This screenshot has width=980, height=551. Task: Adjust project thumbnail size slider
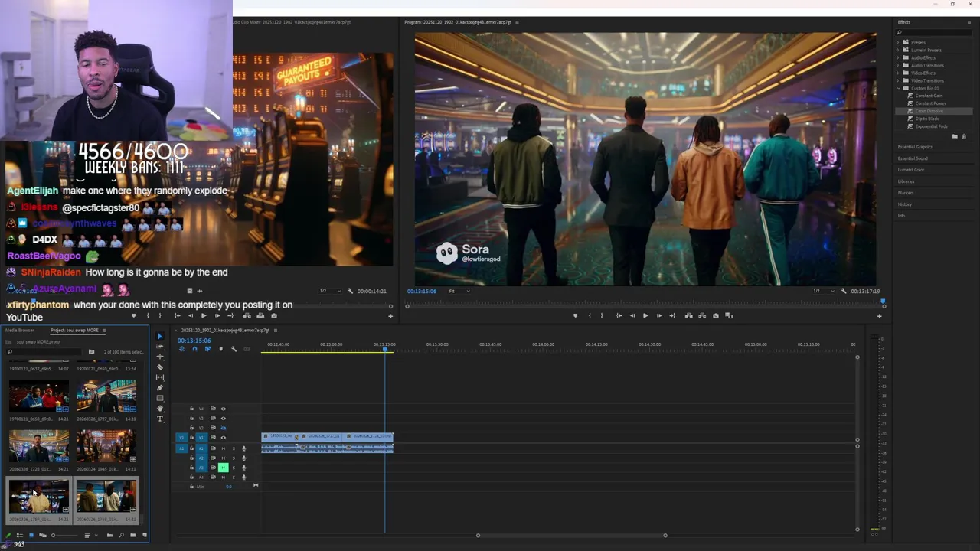point(65,536)
